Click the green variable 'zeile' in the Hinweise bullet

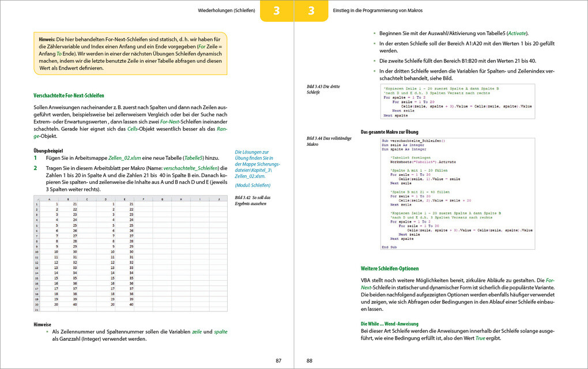click(x=197, y=332)
